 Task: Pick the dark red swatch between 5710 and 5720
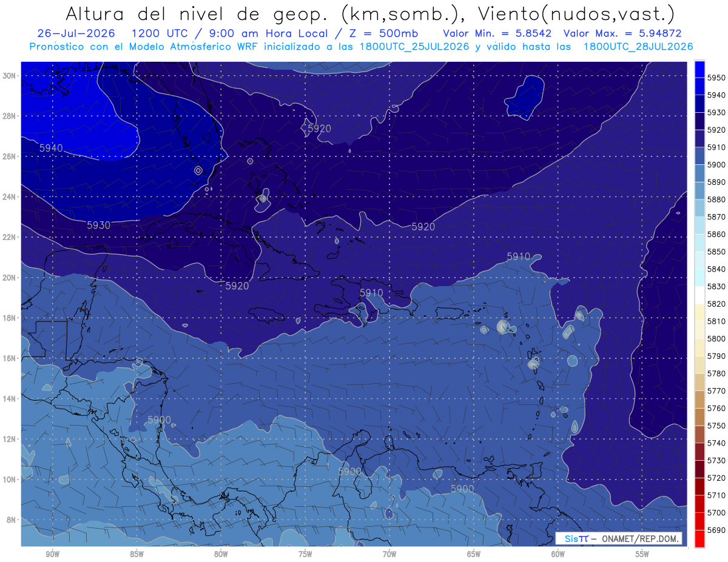(x=699, y=486)
